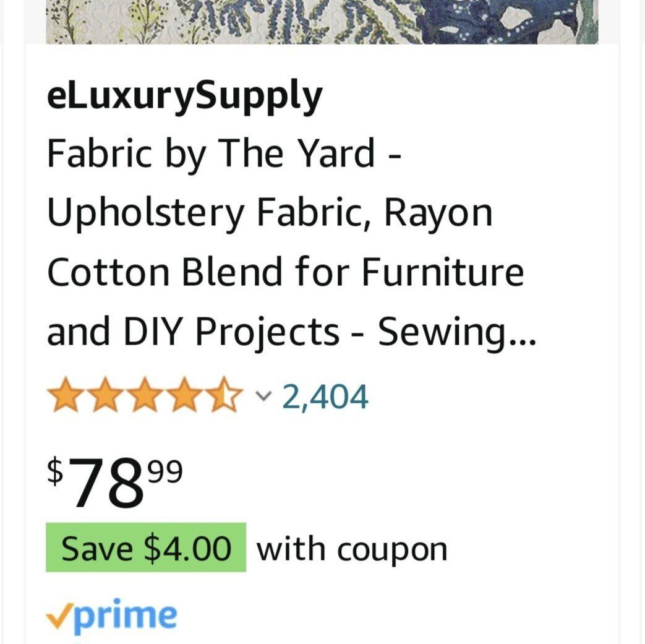Image resolution: width=645 pixels, height=644 pixels.
Task: Click the truncated 'Sewing...' title ending
Action: (x=457, y=333)
